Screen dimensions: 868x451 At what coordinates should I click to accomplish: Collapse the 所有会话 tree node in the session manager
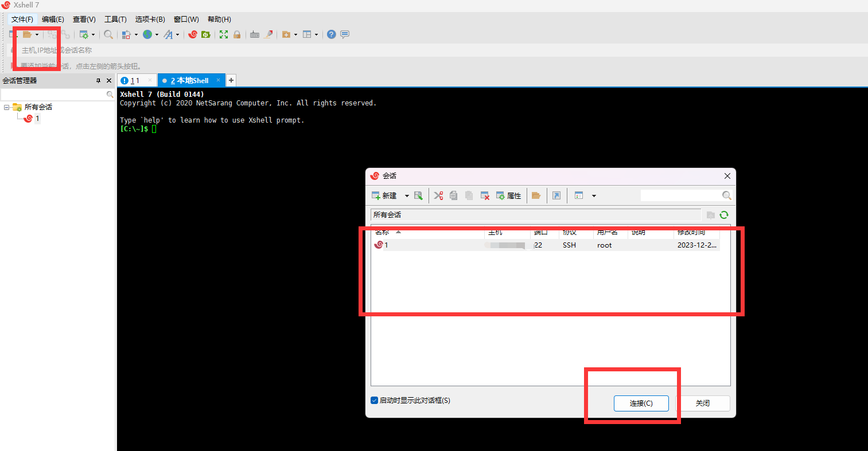click(x=7, y=107)
